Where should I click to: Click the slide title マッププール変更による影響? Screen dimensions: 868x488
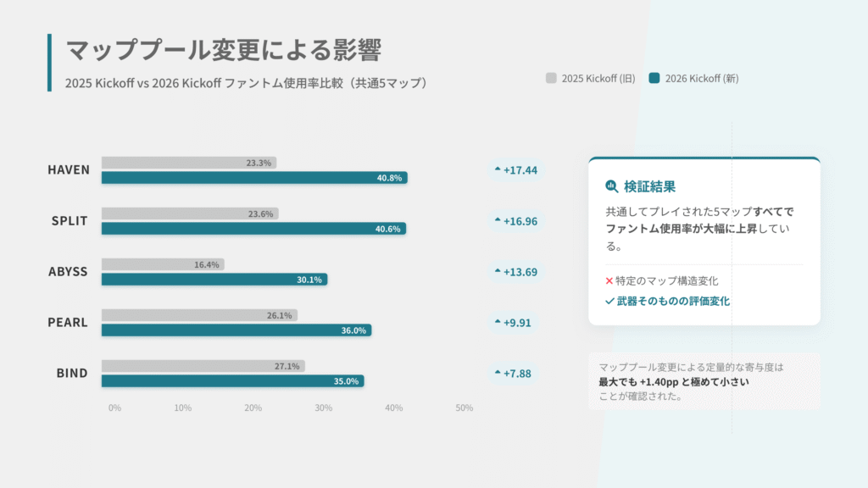click(223, 50)
